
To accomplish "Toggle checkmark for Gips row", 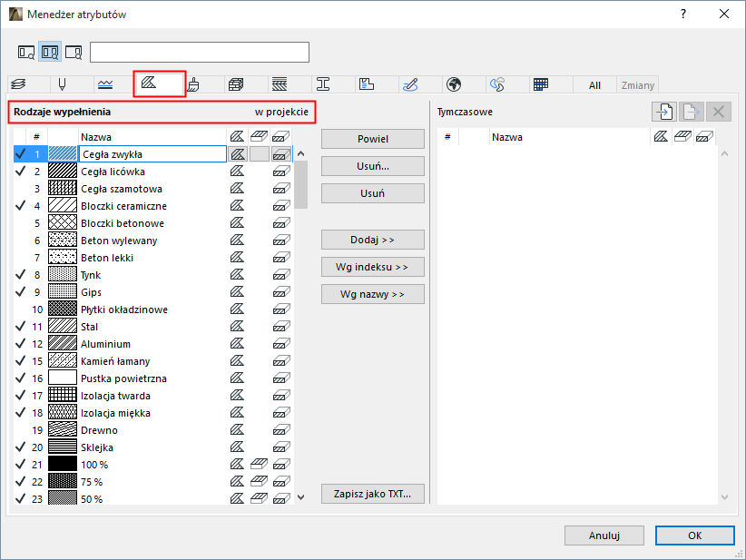I will [21, 292].
